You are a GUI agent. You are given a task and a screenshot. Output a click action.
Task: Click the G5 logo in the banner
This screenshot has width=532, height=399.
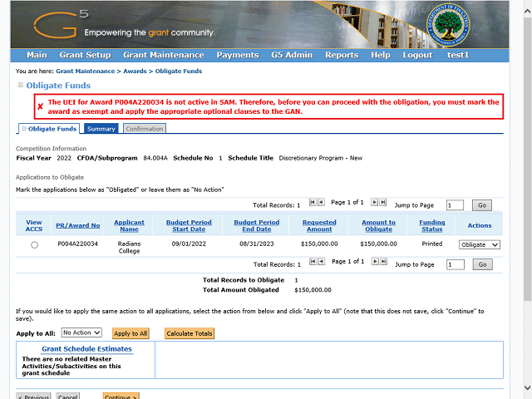click(61, 24)
